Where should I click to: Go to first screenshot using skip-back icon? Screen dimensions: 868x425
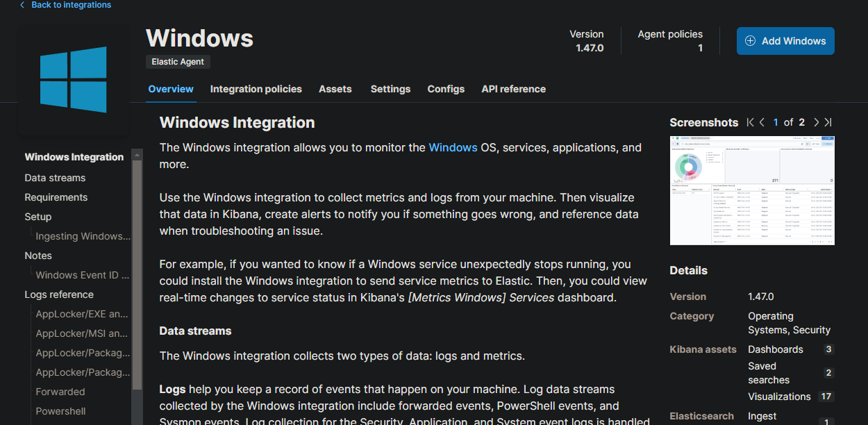[750, 122]
